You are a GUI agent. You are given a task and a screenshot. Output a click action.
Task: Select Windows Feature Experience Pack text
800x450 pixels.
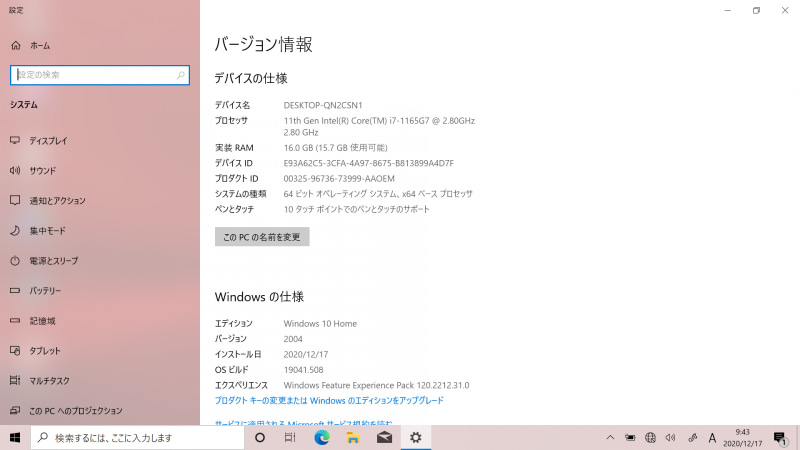(x=377, y=385)
